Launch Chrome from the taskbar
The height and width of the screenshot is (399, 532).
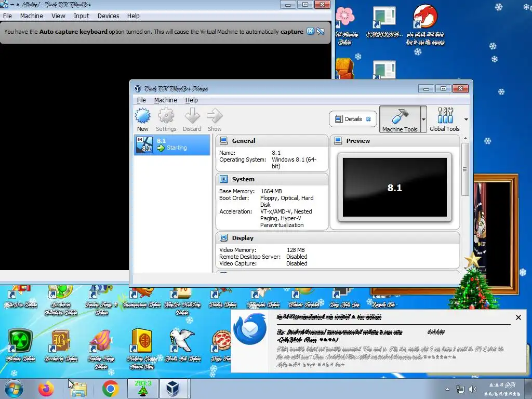tap(110, 389)
